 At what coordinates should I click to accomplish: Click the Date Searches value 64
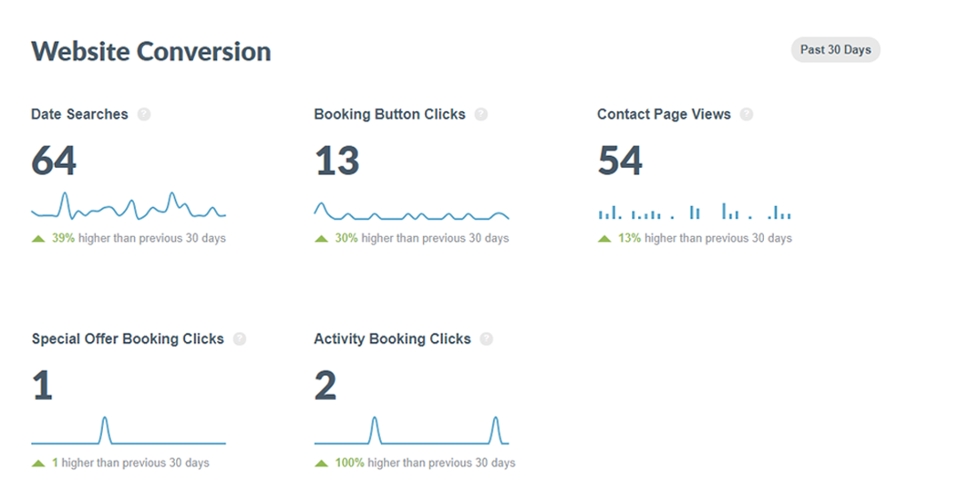(54, 161)
